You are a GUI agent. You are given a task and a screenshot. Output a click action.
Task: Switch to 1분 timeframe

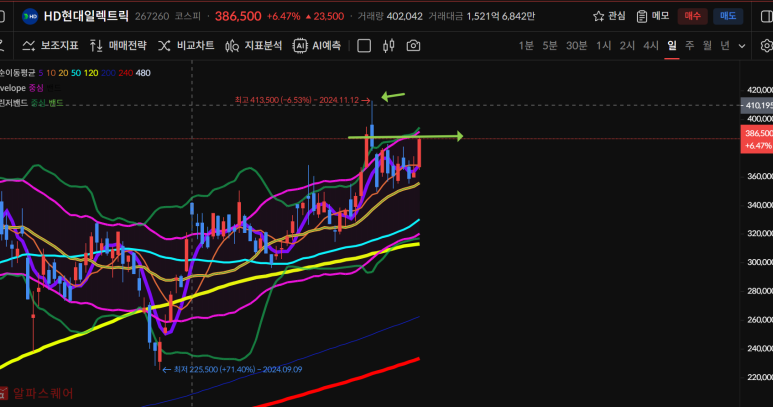[x=526, y=46]
